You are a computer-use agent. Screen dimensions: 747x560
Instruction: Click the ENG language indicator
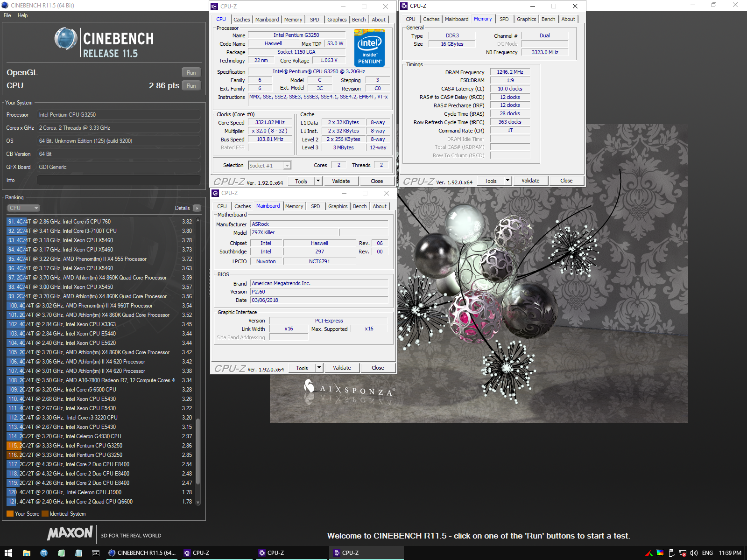(x=707, y=553)
